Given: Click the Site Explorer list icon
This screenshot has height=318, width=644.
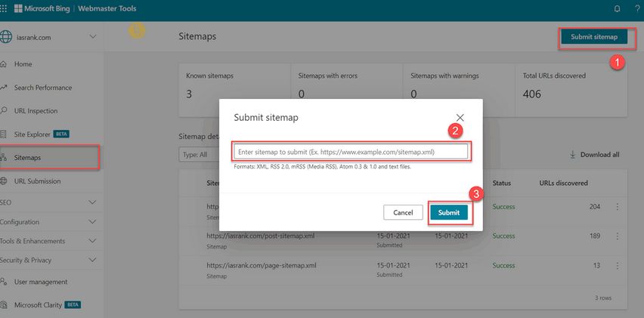Looking at the screenshot, I should (4, 134).
